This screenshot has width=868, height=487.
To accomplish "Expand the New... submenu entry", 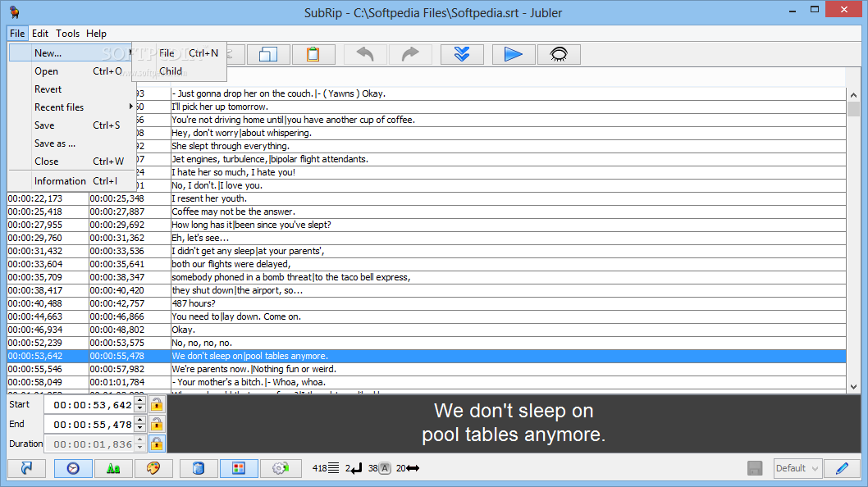I will point(71,53).
